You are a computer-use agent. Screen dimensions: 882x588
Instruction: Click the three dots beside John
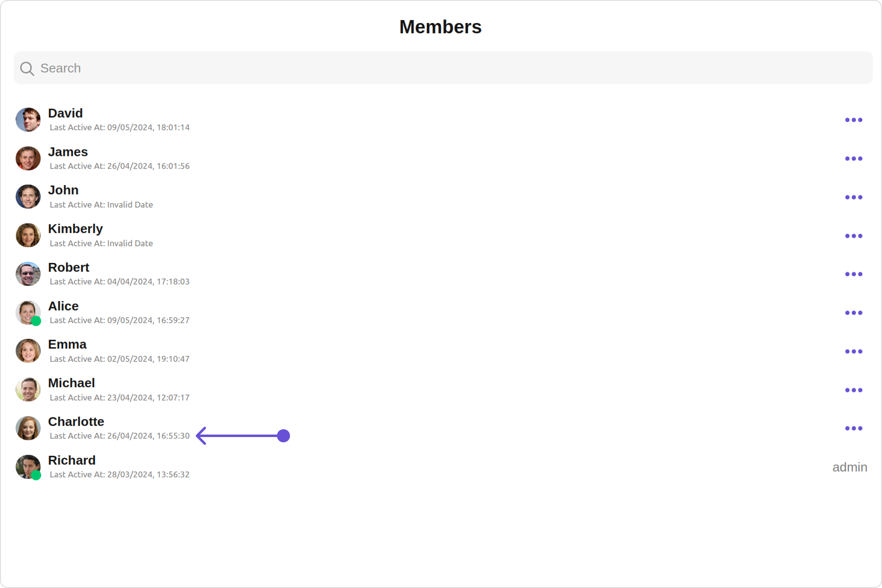(x=854, y=197)
